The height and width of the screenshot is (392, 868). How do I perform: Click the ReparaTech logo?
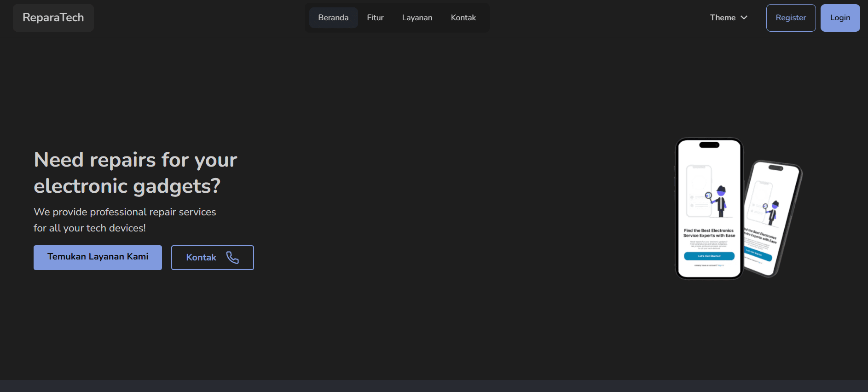point(53,18)
